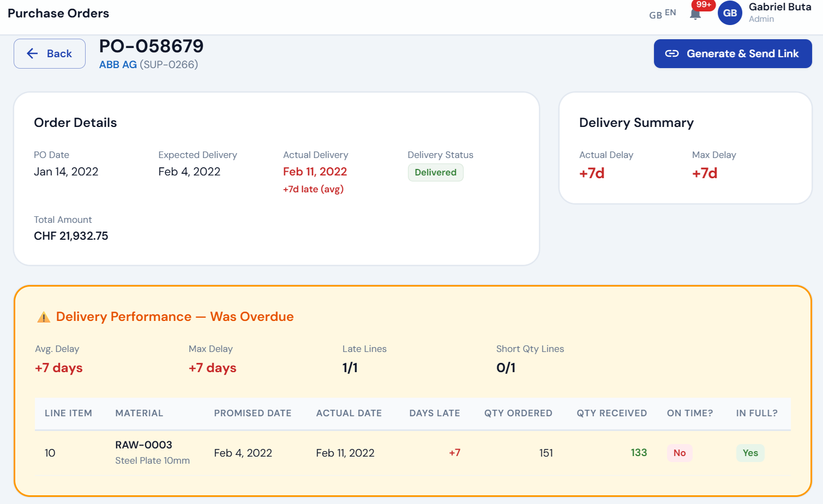
Task: Toggle the Delivered status badge
Action: point(435,172)
